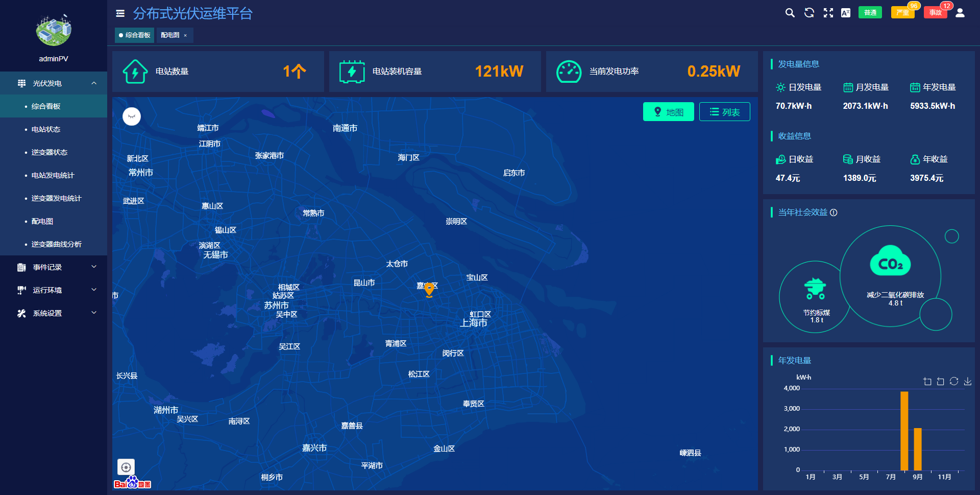Click the info icon beside 当年社会效益

(x=834, y=213)
